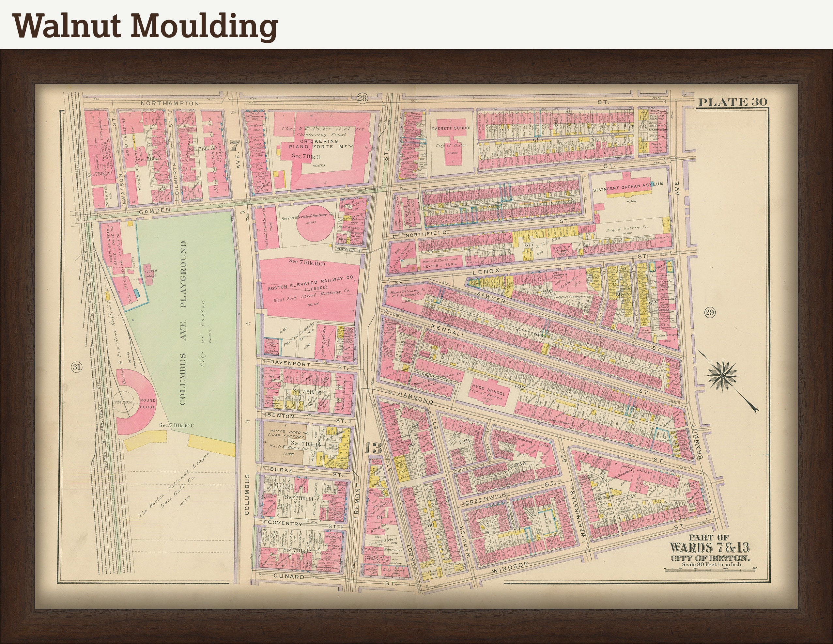Viewport: 833px width, 644px height.
Task: Click the "CUNARD" street label
Action: 289,576
